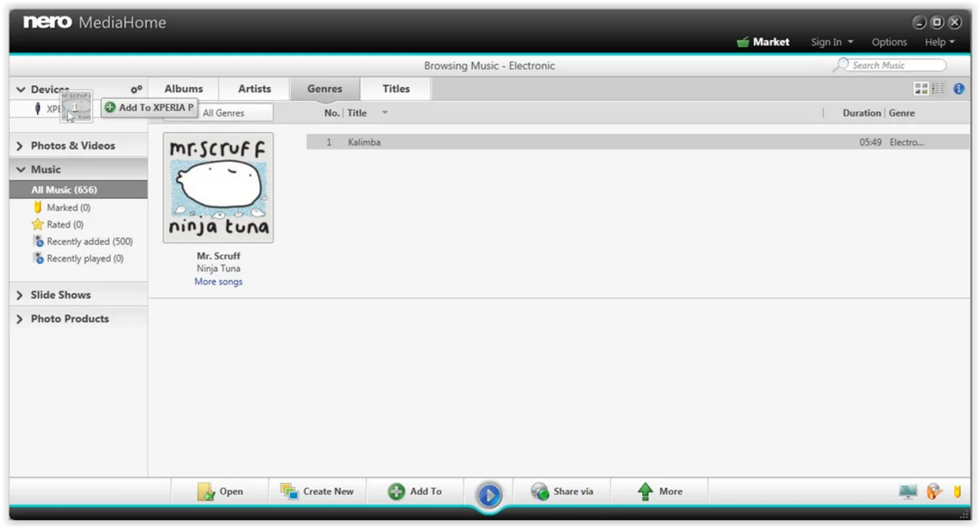This screenshot has width=980, height=528.
Task: Click the Ninja Tuna album name text
Action: pos(218,269)
